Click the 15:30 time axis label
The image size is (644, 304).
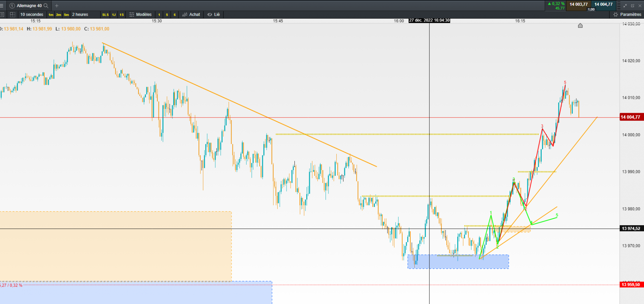pos(157,21)
